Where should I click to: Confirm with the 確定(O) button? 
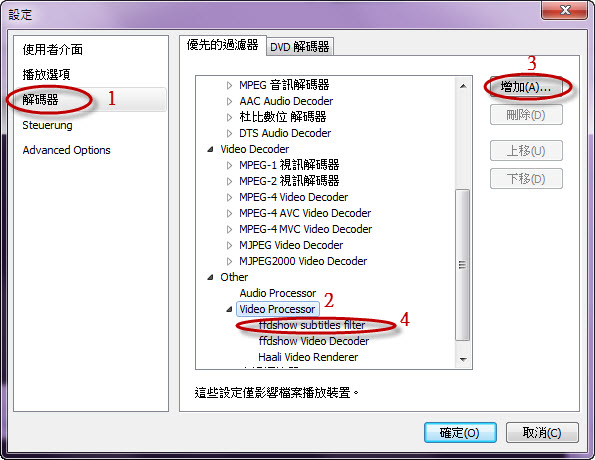(x=460, y=433)
